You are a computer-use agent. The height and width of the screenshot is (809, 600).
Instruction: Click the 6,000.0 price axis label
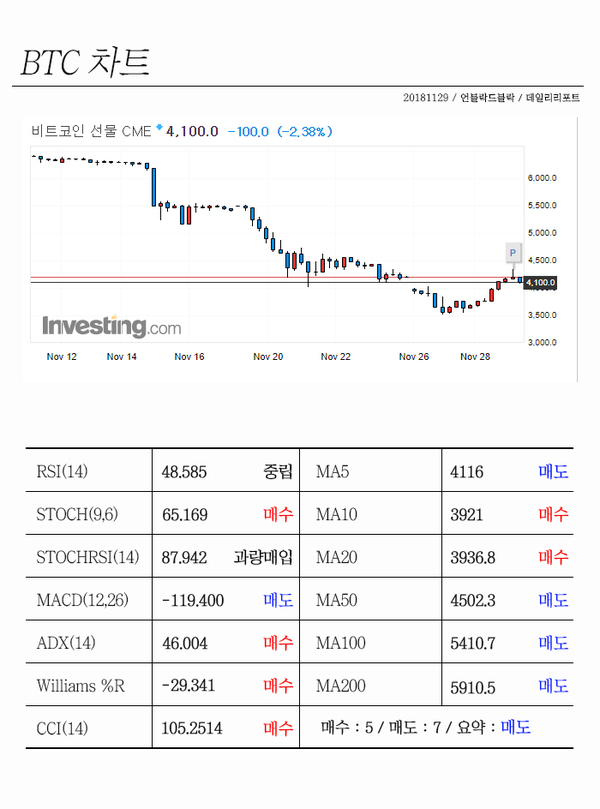pyautogui.click(x=542, y=178)
